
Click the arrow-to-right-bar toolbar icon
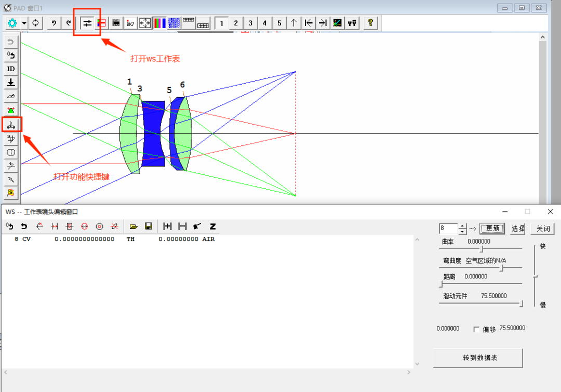(x=323, y=23)
